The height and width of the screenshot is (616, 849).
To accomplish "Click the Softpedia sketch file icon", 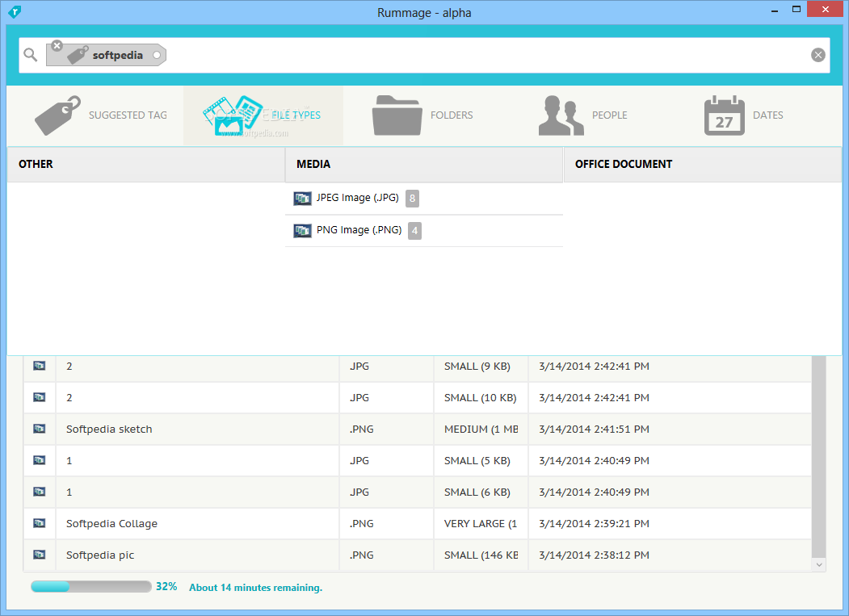I will [x=39, y=429].
